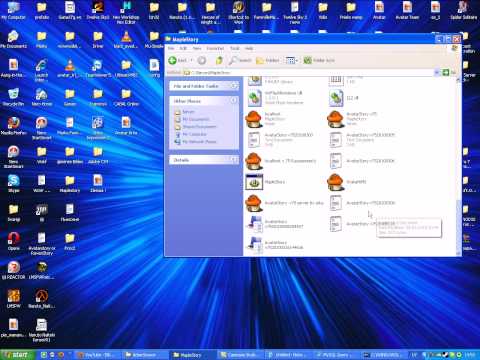The width and height of the screenshot is (480, 360).
Task: Select the LMSPW desktop icon
Action: click(x=14, y=299)
